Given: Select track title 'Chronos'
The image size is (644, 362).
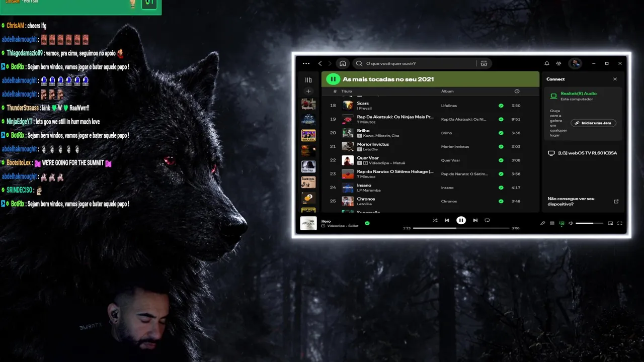Looking at the screenshot, I should [366, 199].
